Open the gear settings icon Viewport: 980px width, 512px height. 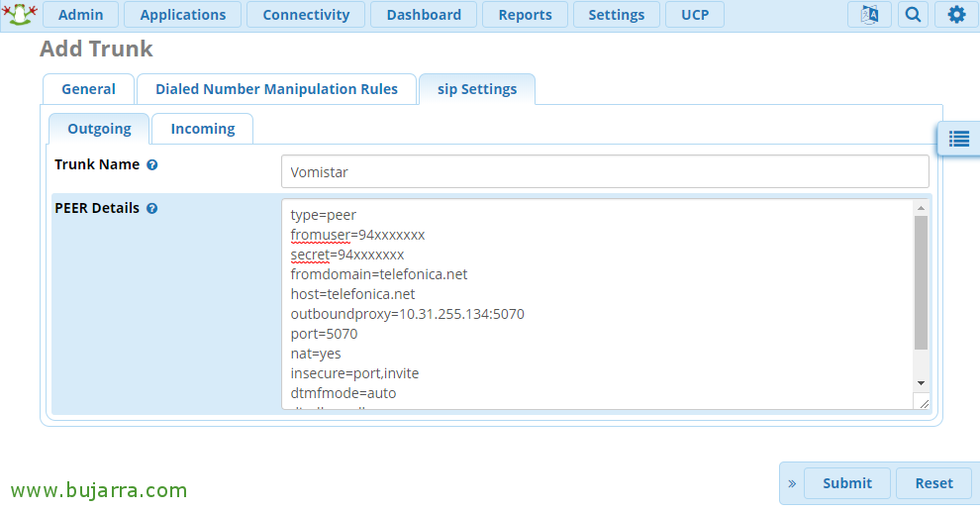click(956, 15)
